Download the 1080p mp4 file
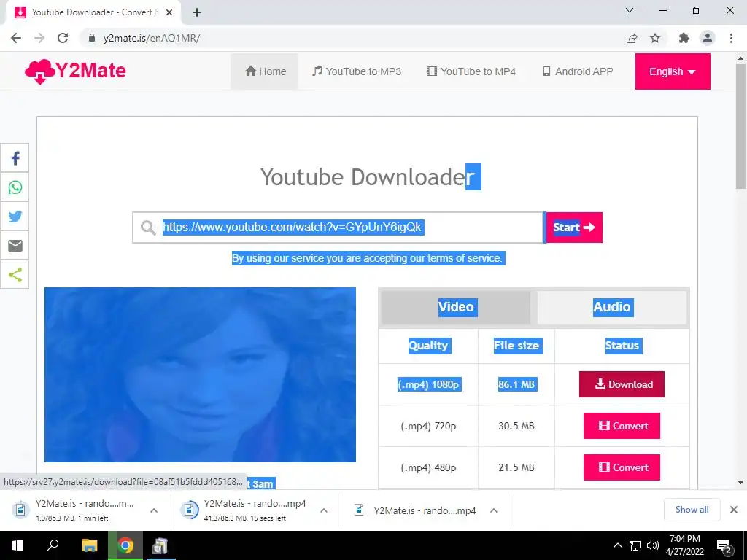This screenshot has height=560, width=747. pyautogui.click(x=622, y=384)
